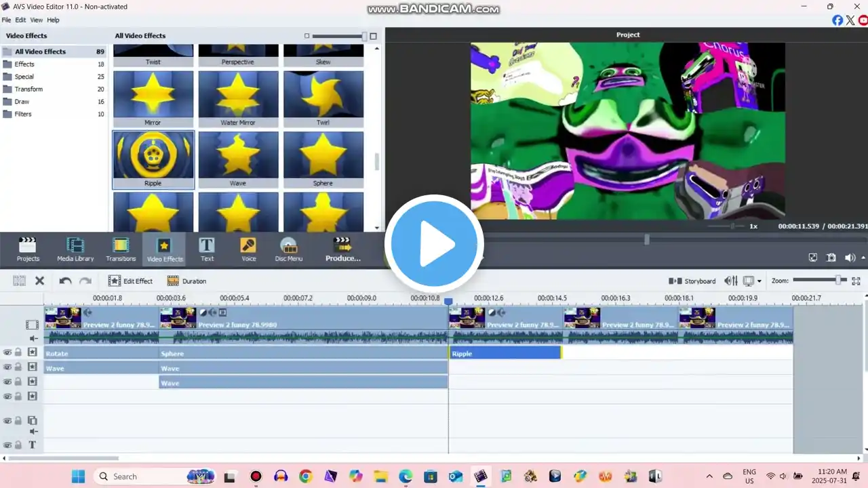
Task: Open Google Chrome from the taskbar
Action: [305, 476]
